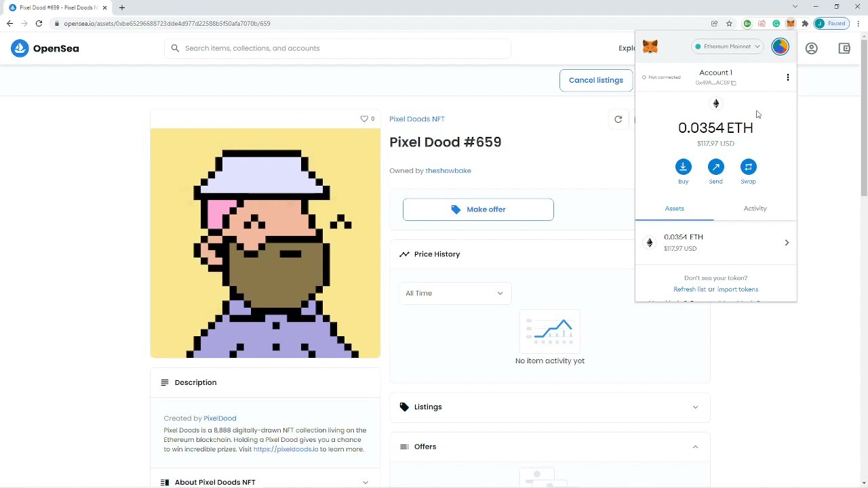Open the OpenSea wallet icon
This screenshot has height=488, width=868.
(844, 48)
